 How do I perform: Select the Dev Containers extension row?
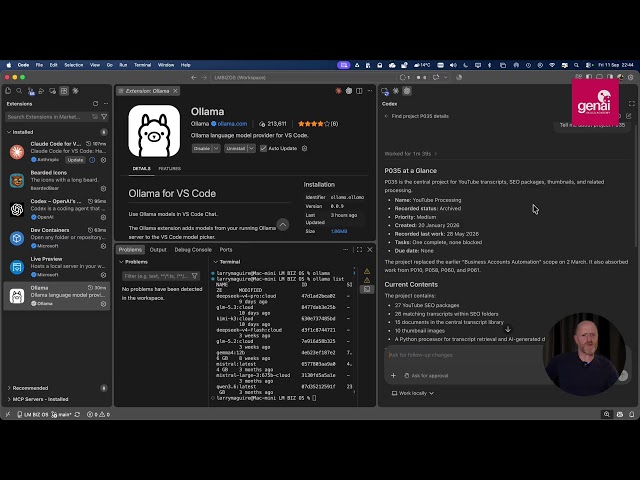[57, 238]
